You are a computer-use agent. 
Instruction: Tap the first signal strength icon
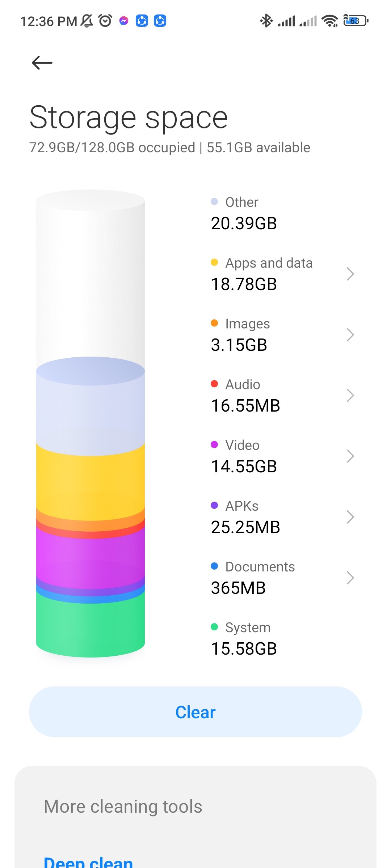(286, 21)
